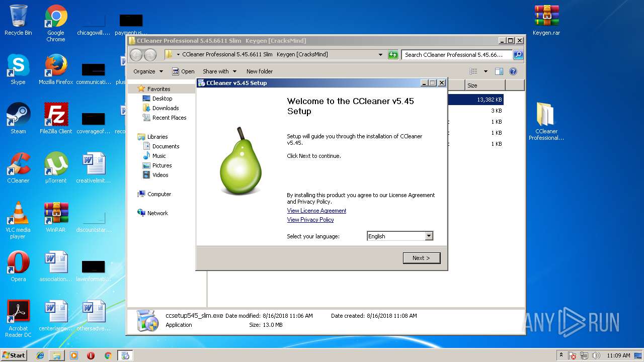The image size is (644, 362).
Task: Select Computer in navigation pane
Action: pos(159,194)
